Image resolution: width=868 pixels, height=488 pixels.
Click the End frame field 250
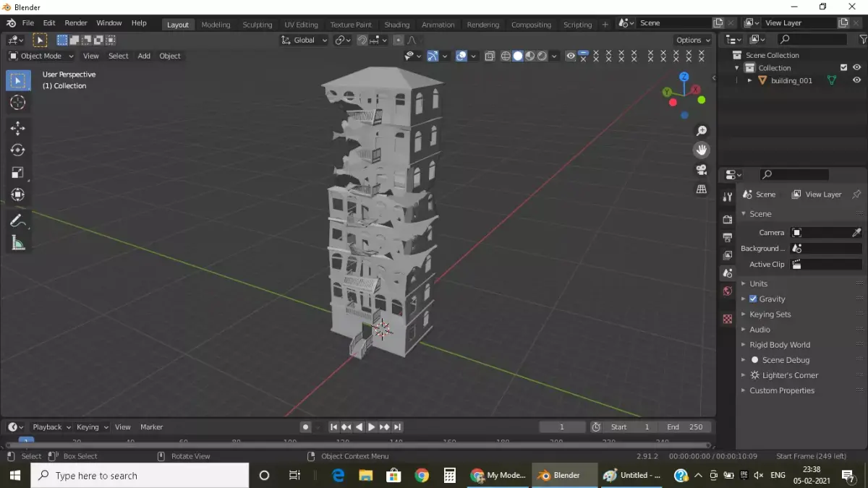pos(685,427)
